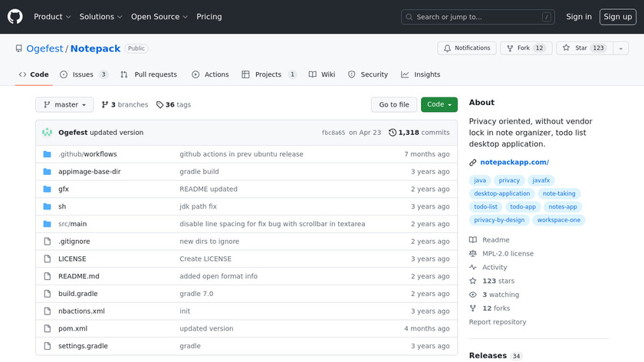Click the workspace-one topic tag
The image size is (644, 362).
click(559, 220)
